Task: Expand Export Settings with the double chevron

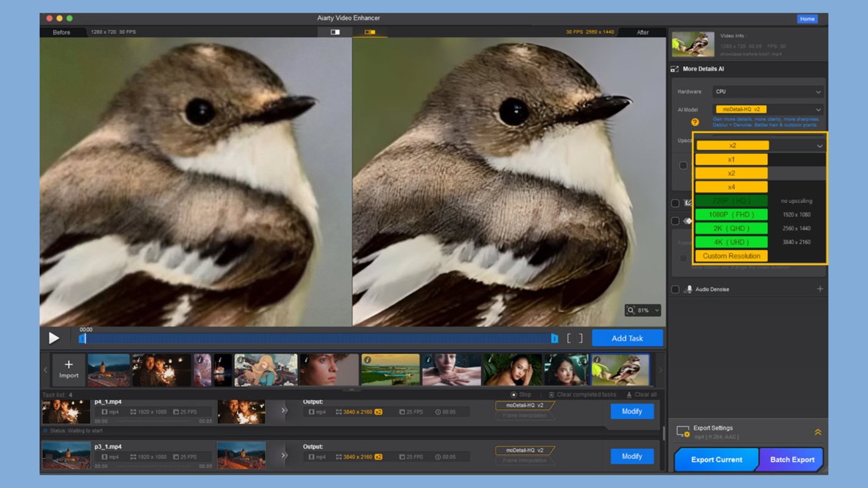Action: tap(818, 432)
